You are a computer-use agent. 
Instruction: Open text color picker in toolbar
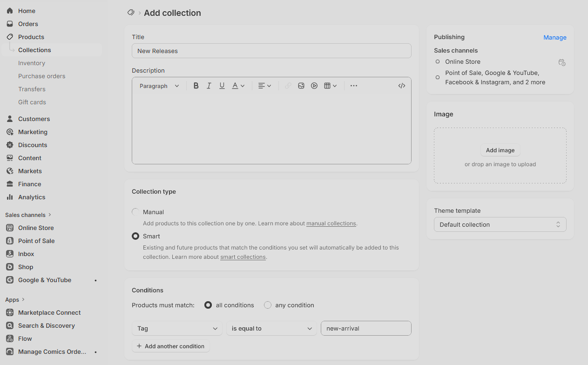(x=238, y=86)
